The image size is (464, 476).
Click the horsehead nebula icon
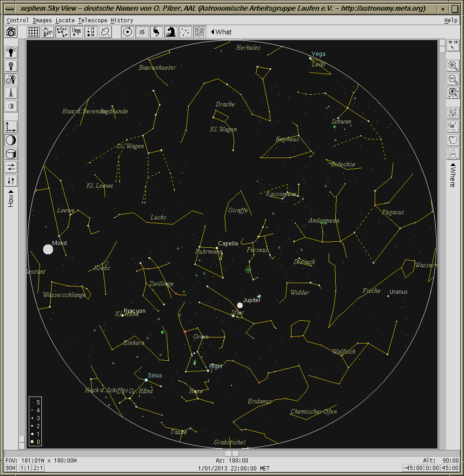click(171, 32)
